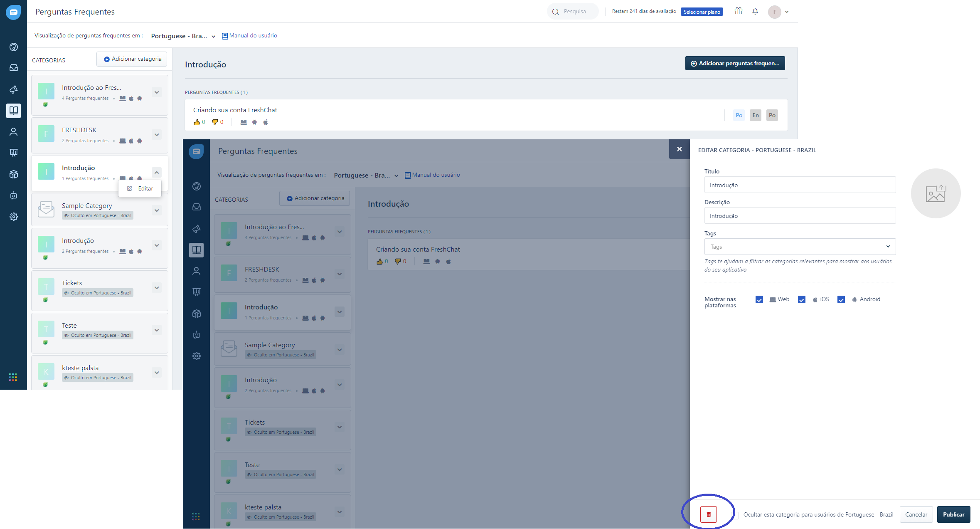Expand the FRESHDESK category chevron
The width and height of the screenshot is (980, 529).
[x=157, y=134]
